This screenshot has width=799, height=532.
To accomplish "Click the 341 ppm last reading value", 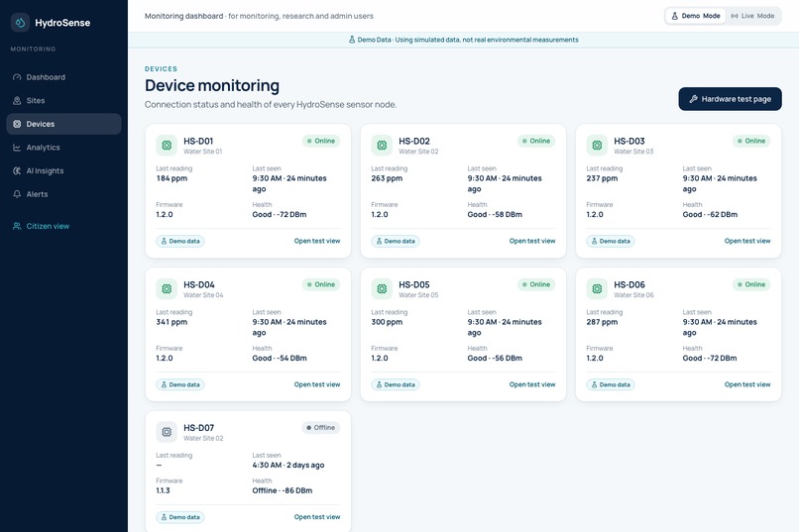I will [171, 322].
